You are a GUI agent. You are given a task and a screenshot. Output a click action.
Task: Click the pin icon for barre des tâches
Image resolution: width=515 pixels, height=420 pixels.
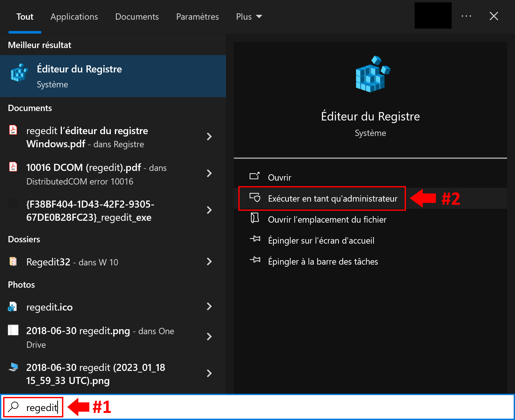coord(255,260)
